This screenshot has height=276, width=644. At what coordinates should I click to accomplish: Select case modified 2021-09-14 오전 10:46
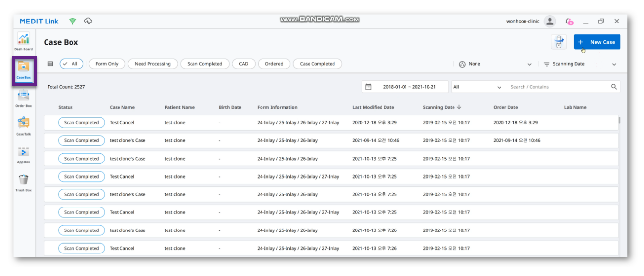click(331, 140)
